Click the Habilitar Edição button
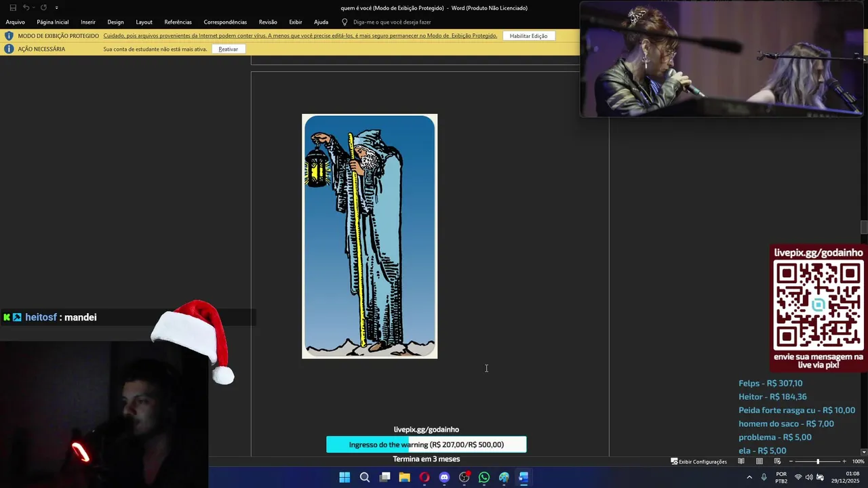The image size is (868, 488). 528,36
